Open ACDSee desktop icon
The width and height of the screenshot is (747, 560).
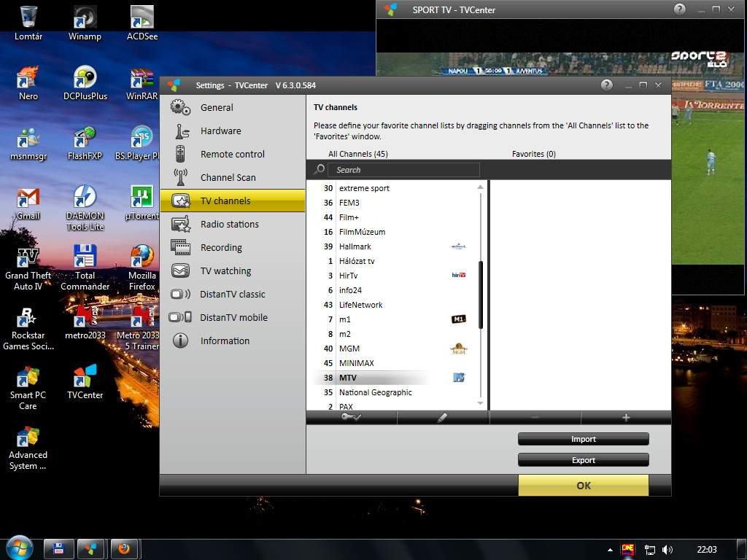point(142,23)
